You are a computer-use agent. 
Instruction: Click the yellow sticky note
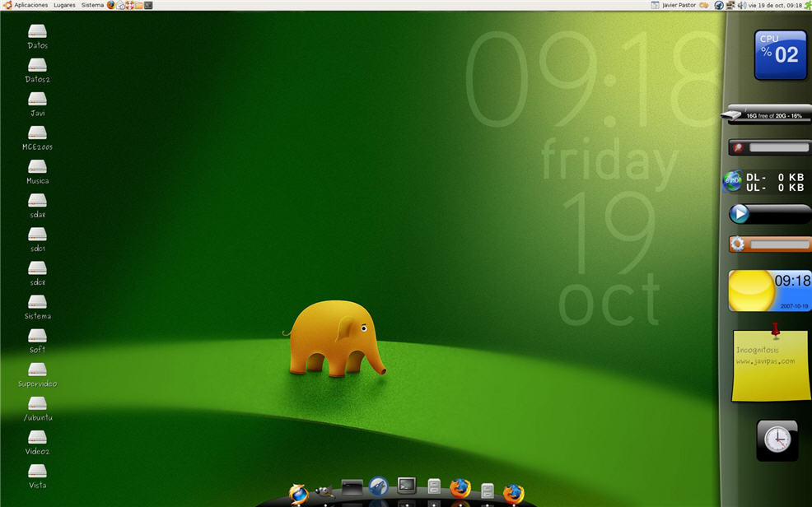point(771,365)
